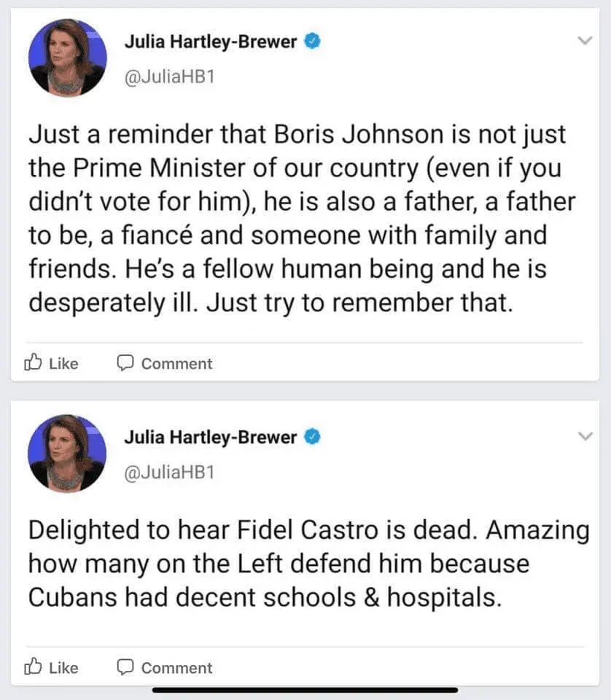The width and height of the screenshot is (611, 700).
Task: Click the thumbs-up icon on the Boris Johnson post
Action: [x=34, y=362]
